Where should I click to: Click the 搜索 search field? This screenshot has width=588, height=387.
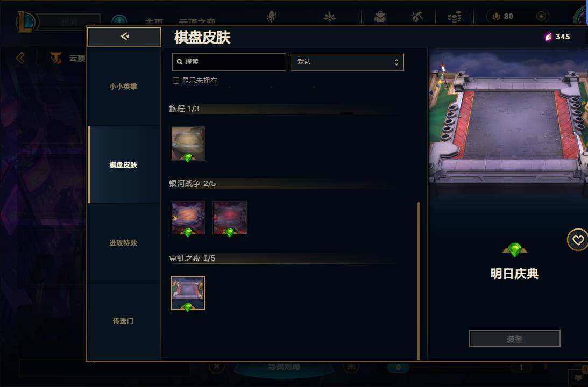[229, 62]
